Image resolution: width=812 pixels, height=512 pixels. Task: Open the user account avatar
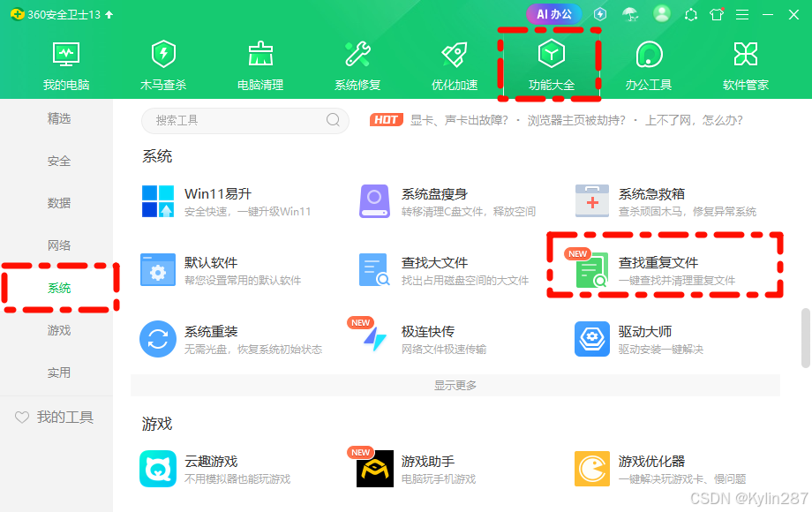tap(661, 14)
